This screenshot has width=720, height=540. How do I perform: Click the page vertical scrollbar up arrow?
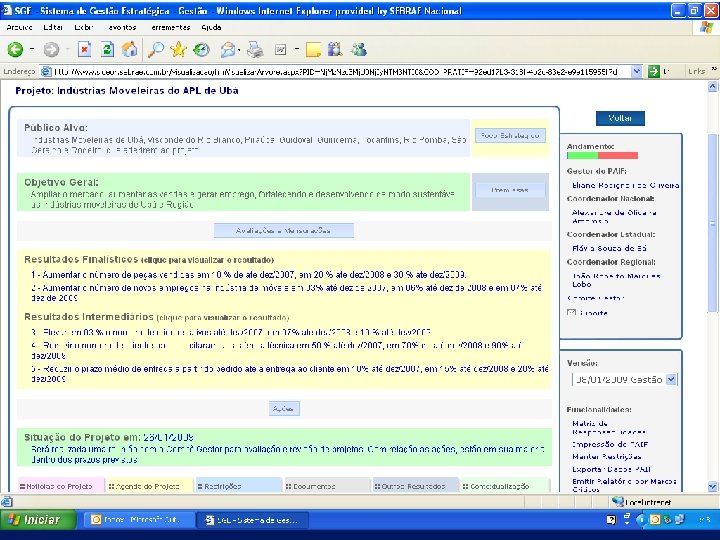[712, 86]
